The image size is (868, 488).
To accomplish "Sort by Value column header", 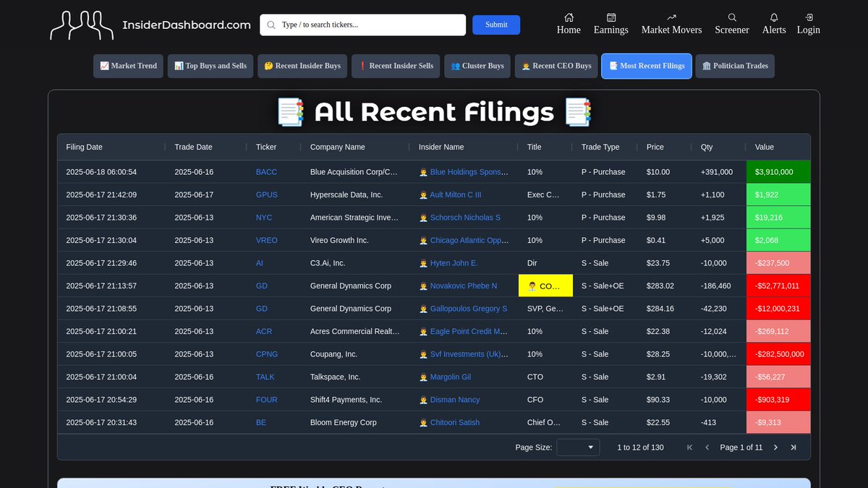I will [765, 147].
